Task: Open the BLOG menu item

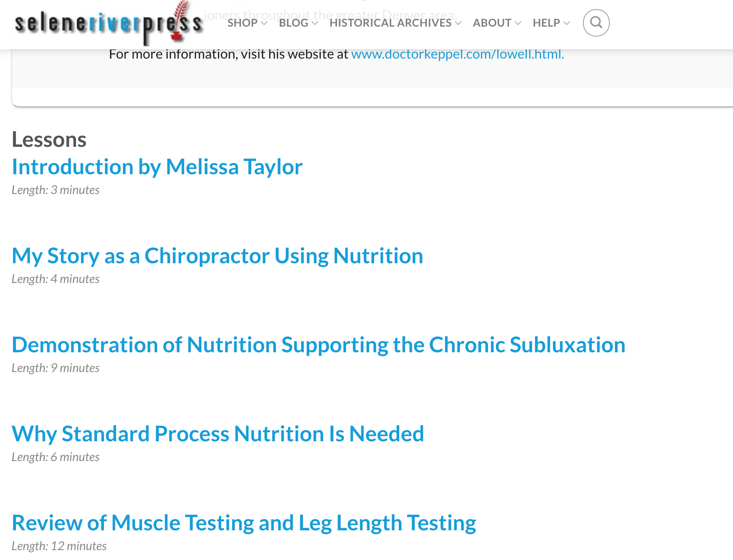Action: tap(293, 23)
